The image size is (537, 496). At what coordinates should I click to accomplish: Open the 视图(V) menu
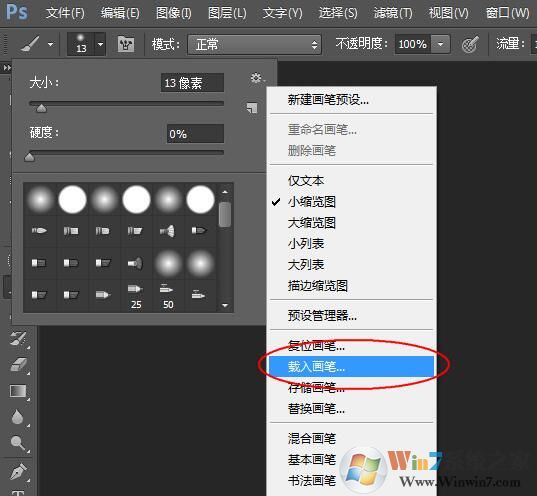(x=448, y=13)
